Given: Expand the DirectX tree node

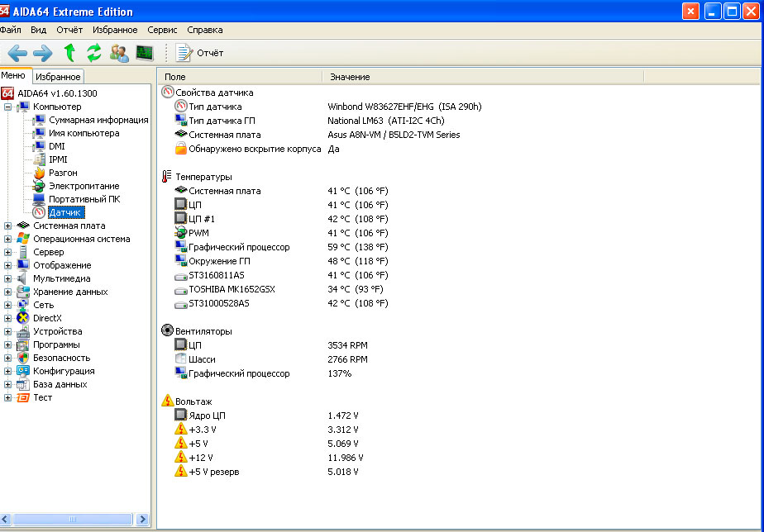Looking at the screenshot, I should (7, 318).
